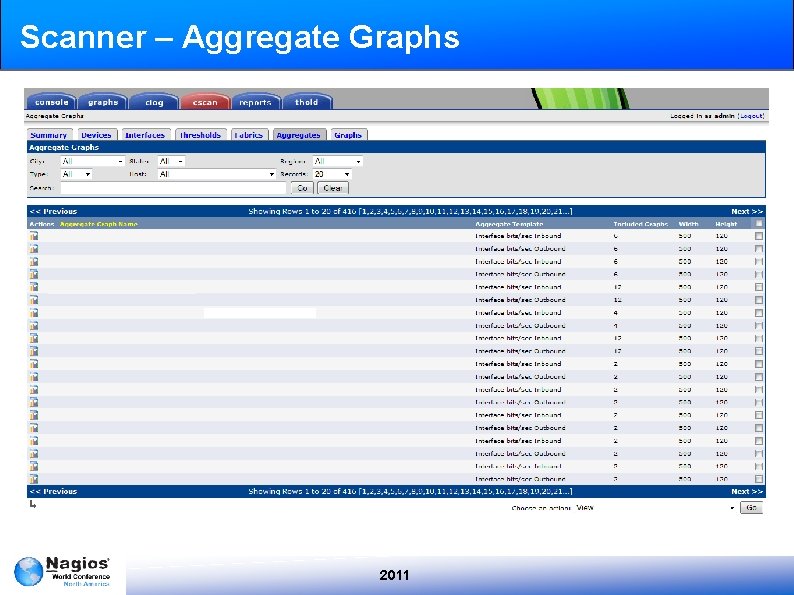Sort by Aggregate Template column header
Image resolution: width=794 pixels, height=595 pixels.
tap(509, 224)
